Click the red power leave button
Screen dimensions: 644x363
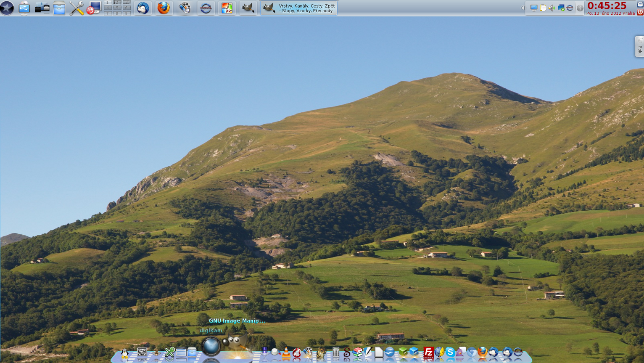point(640,12)
